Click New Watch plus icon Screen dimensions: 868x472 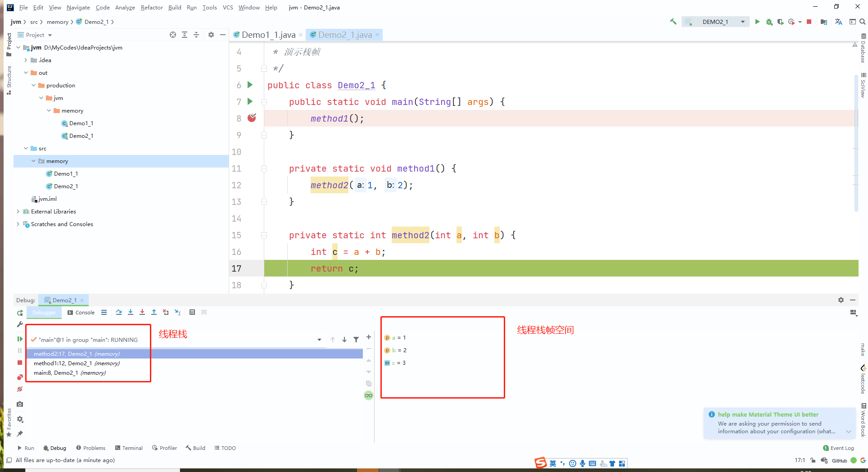369,337
